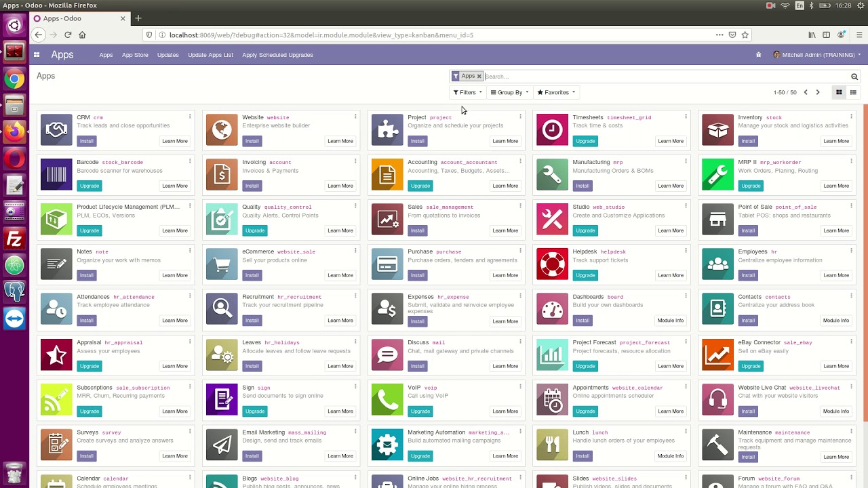Image resolution: width=868 pixels, height=488 pixels.
Task: Open the CRM card options menu
Action: tap(190, 117)
